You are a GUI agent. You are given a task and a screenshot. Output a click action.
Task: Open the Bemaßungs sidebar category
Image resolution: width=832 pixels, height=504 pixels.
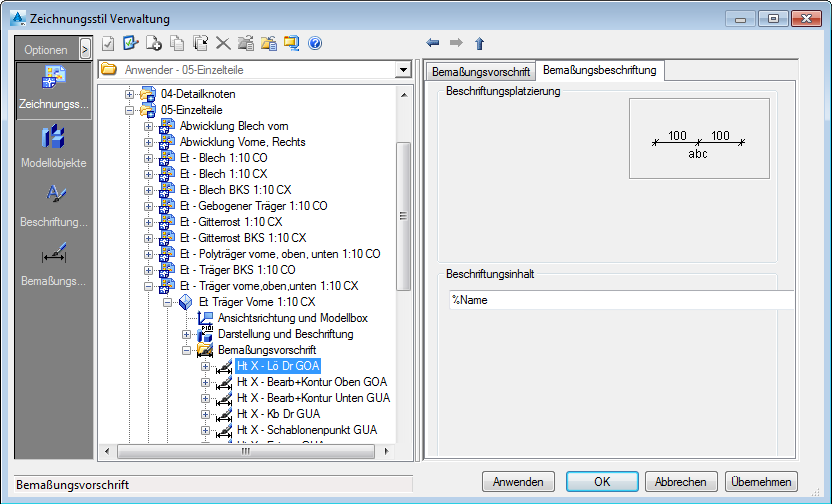point(54,265)
